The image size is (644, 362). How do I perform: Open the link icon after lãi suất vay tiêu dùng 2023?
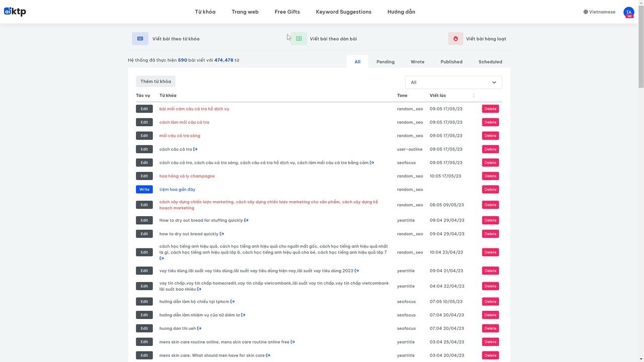[357, 270]
